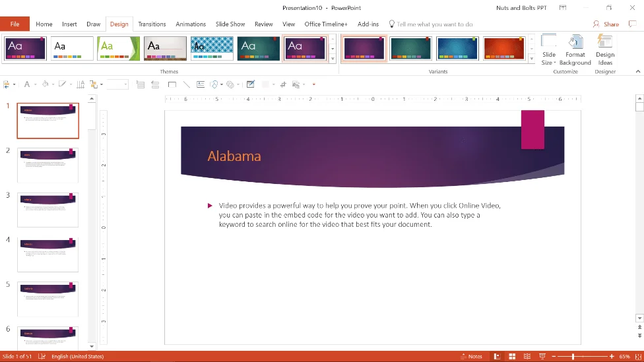Open Ribbon Display Options
Image resolution: width=644 pixels, height=362 pixels.
pyautogui.click(x=563, y=8)
